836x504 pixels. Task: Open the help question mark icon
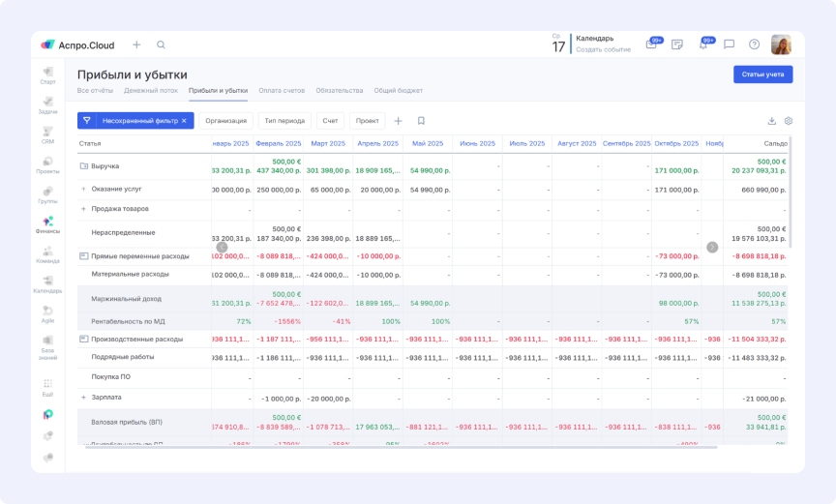click(x=754, y=44)
